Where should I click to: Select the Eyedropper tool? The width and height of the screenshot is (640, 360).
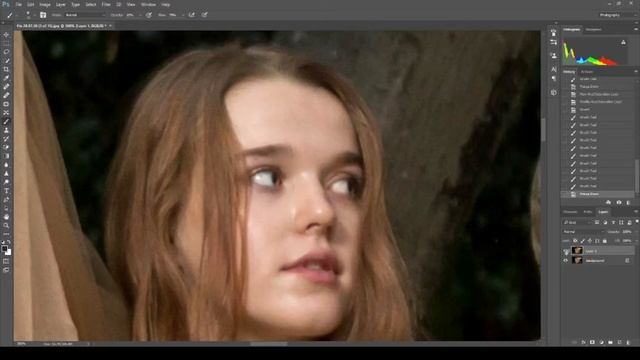tap(6, 78)
